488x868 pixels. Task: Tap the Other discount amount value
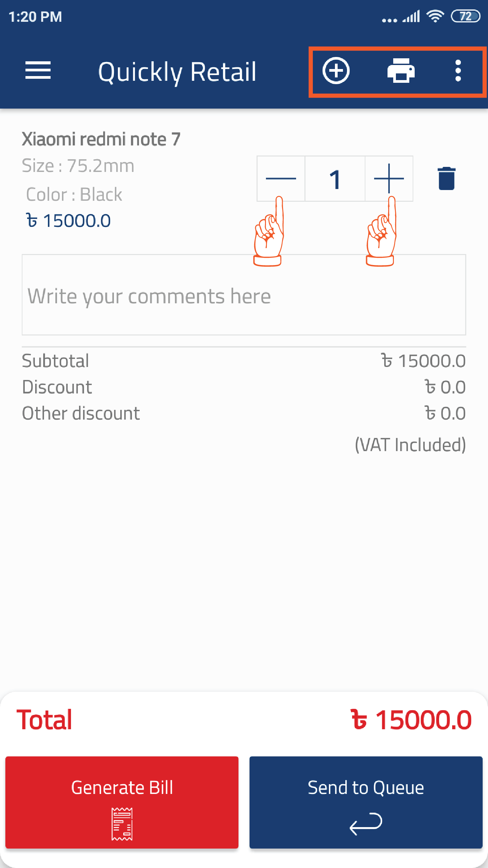444,413
